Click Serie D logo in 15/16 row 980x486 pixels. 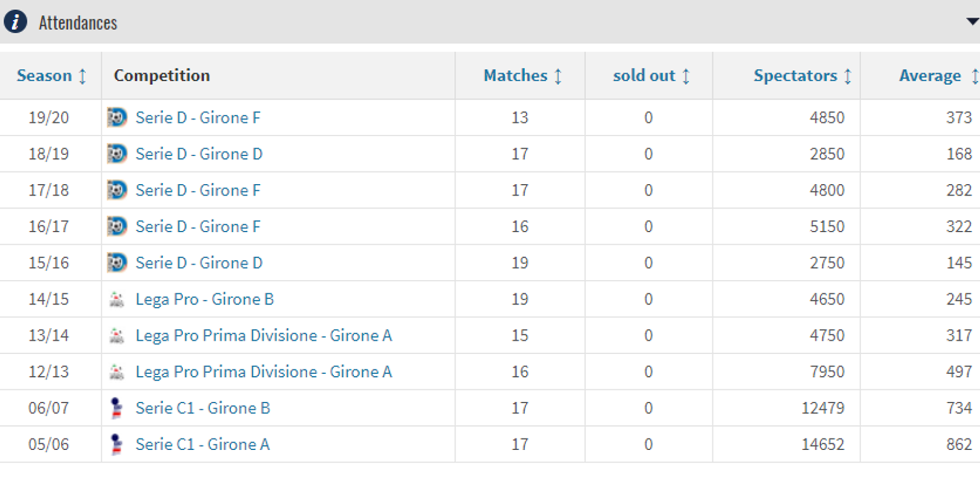[117, 262]
